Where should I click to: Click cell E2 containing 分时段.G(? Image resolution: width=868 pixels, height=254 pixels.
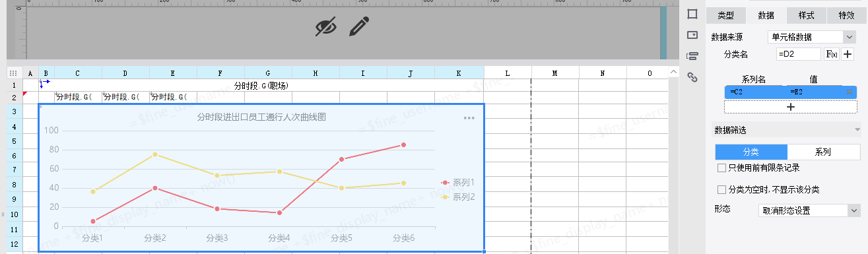[173, 98]
